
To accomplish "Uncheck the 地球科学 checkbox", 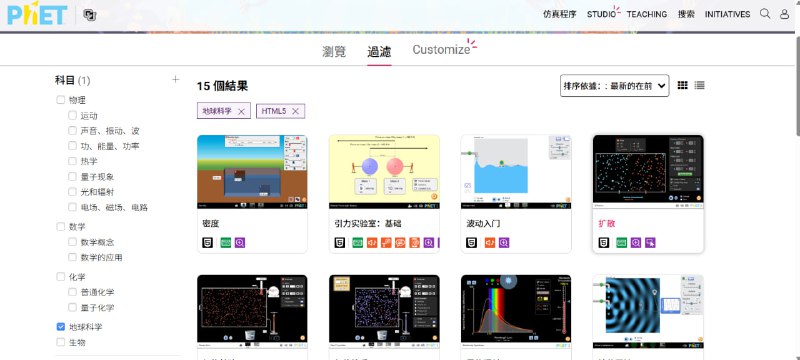I will [61, 326].
